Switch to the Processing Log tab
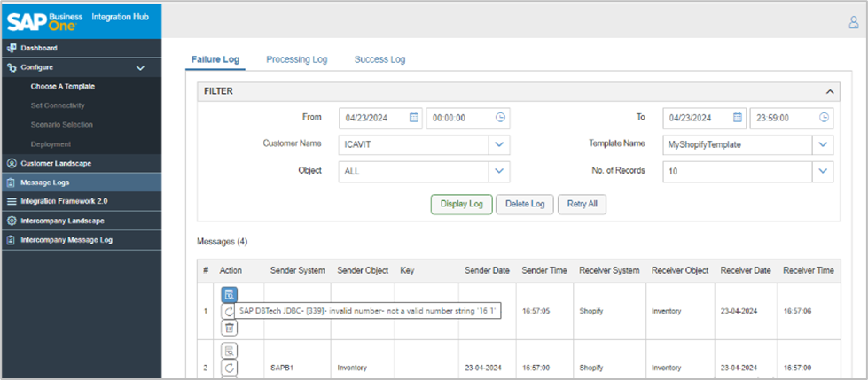The image size is (868, 380). click(296, 59)
